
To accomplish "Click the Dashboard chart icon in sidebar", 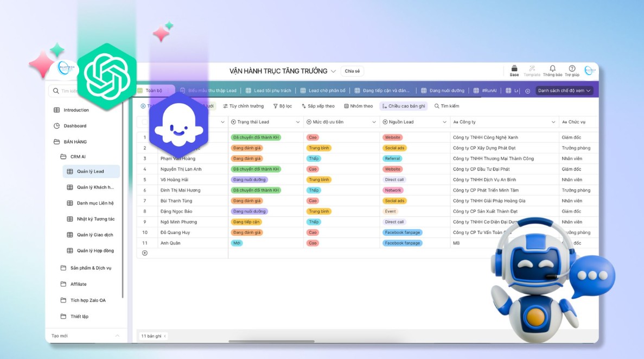I will (x=56, y=126).
